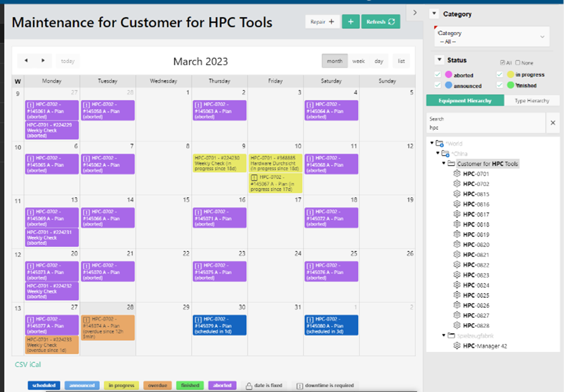The width and height of the screenshot is (564, 392).
Task: Click the green plus add button
Action: click(x=350, y=22)
